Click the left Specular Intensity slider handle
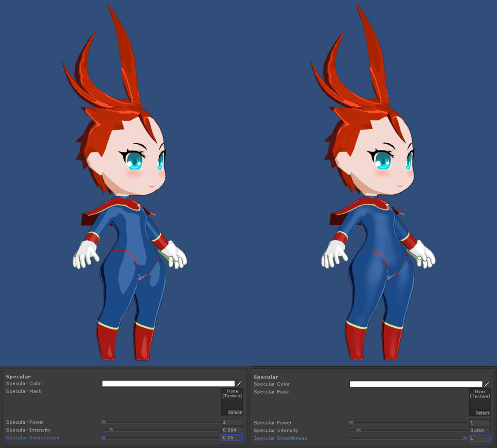497x448 pixels. point(111,430)
